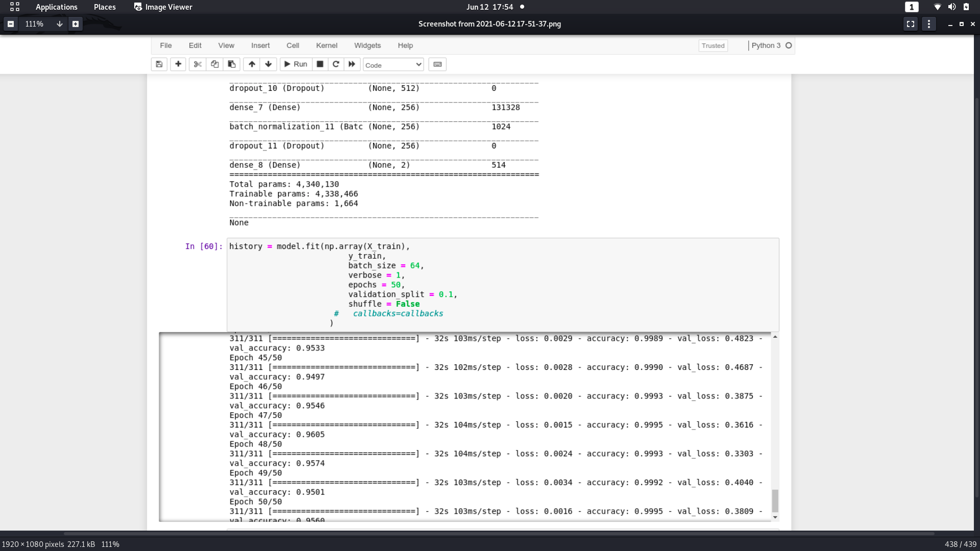Click the Run button
The height and width of the screenshot is (551, 980).
click(296, 64)
